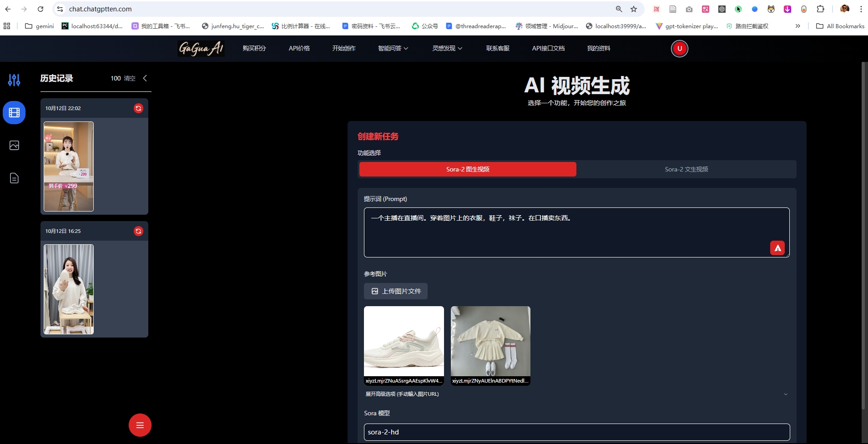Click the red A icon inside the prompt box
This screenshot has width=868, height=444.
point(778,247)
